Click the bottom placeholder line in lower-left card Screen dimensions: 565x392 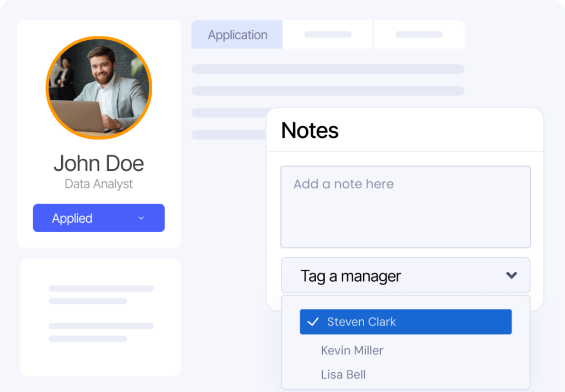pyautogui.click(x=88, y=339)
